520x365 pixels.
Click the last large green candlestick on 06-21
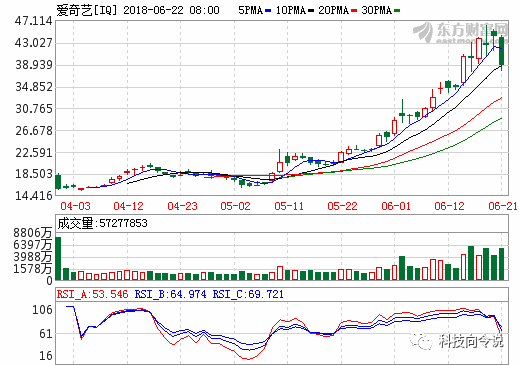click(x=501, y=51)
